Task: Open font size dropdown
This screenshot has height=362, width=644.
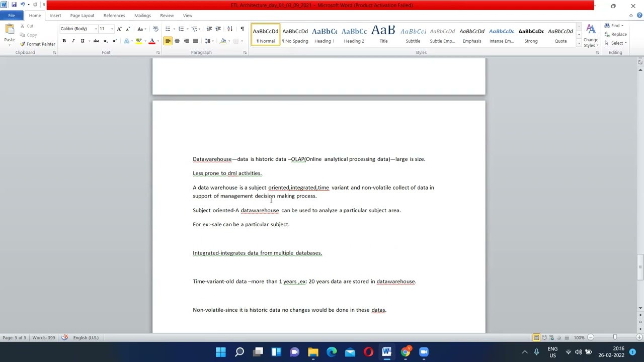Action: (x=112, y=29)
